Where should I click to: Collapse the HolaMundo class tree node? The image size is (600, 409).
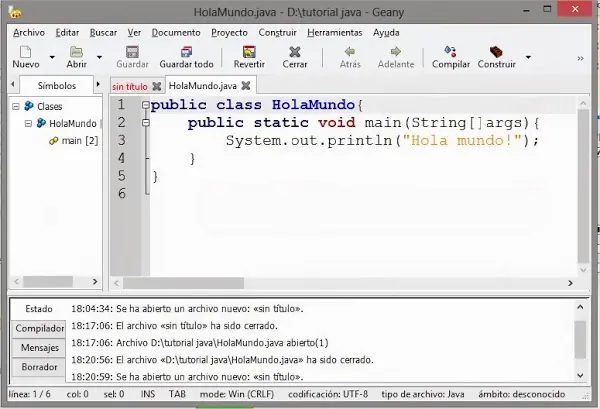[28, 123]
